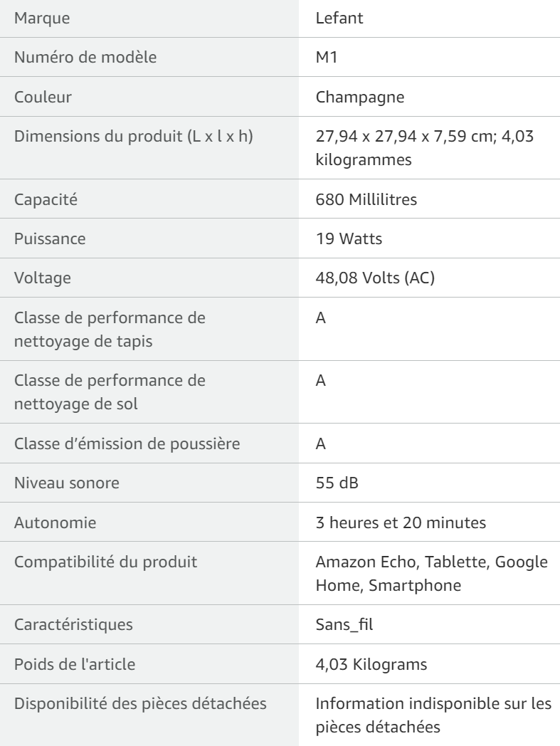Select the A rating for nettoyage de sol
This screenshot has height=746, width=560.
pyautogui.click(x=321, y=381)
